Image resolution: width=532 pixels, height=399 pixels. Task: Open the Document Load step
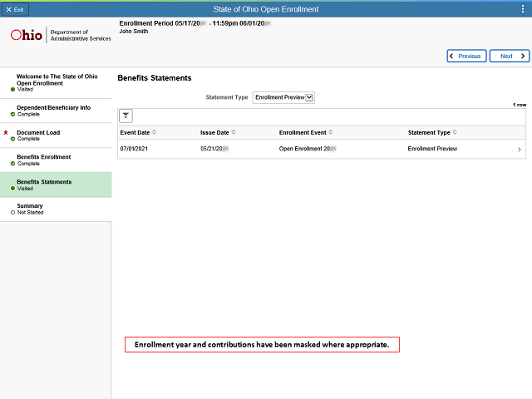point(38,135)
